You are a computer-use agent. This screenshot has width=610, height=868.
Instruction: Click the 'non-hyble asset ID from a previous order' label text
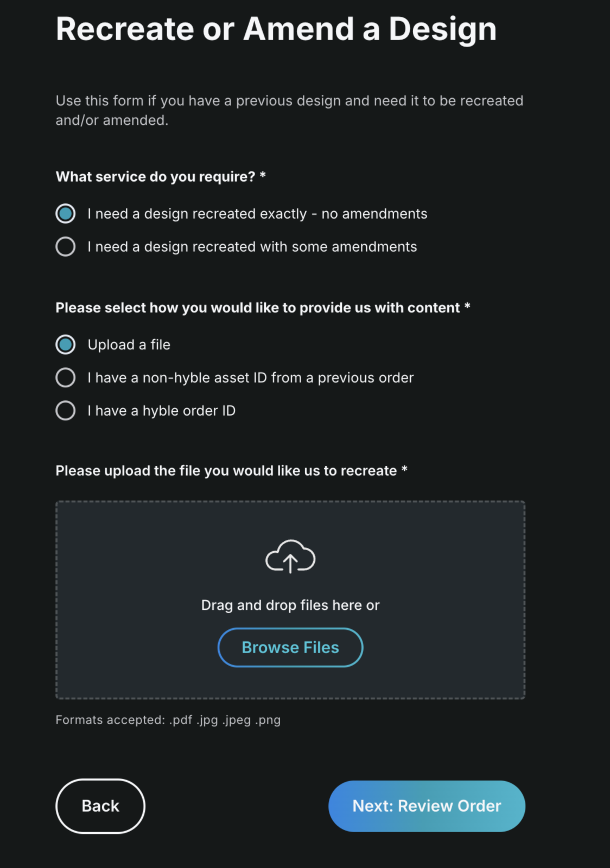click(x=251, y=378)
